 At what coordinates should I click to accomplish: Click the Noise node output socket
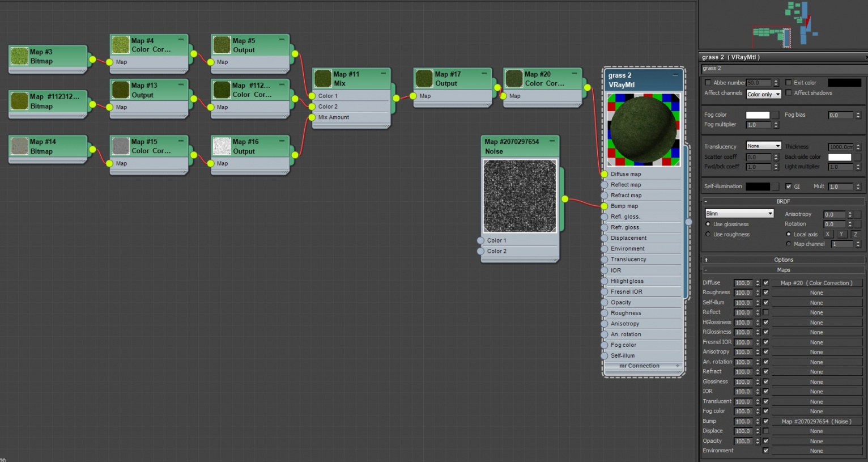(565, 199)
